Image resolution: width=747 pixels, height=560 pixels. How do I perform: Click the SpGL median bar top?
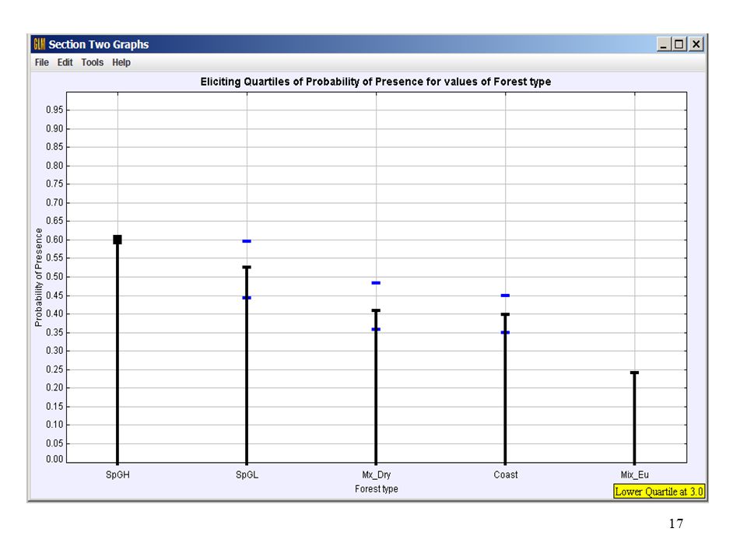click(247, 267)
